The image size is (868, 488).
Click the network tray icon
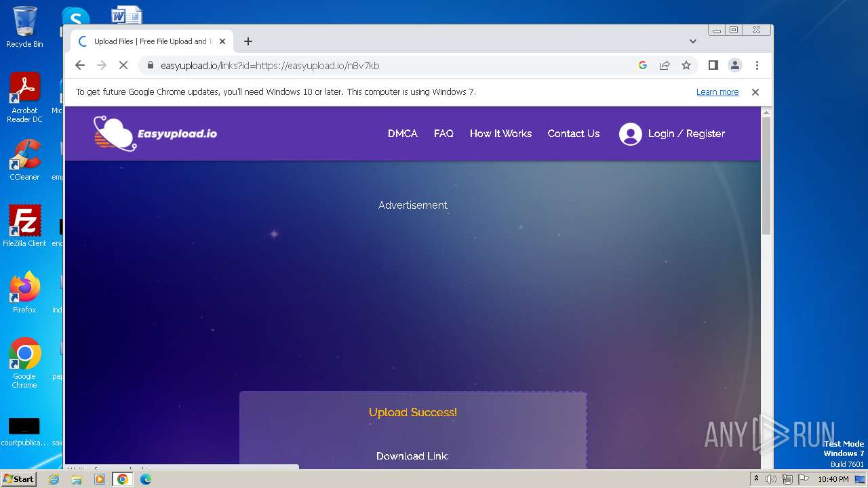tap(787, 479)
